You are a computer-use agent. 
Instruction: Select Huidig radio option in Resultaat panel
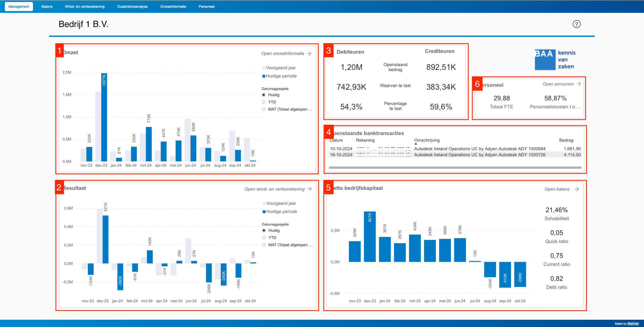tap(264, 230)
